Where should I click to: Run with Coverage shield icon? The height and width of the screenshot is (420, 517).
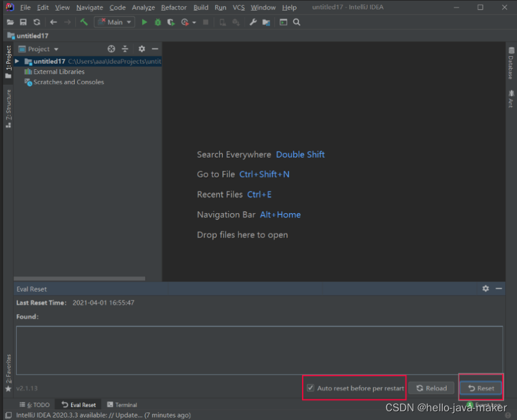pyautogui.click(x=171, y=22)
